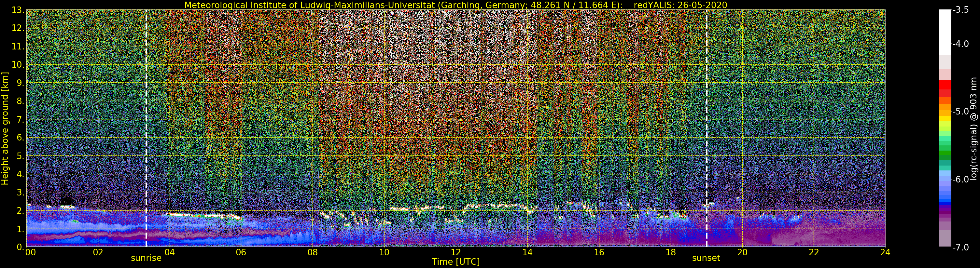
Task: Click the green band of the colorbar
Action: (x=945, y=152)
